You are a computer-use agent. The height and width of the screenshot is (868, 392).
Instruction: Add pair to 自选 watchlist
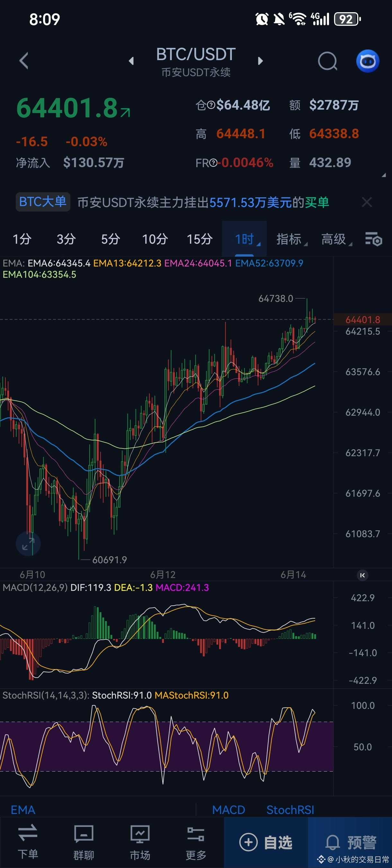[x=266, y=842]
